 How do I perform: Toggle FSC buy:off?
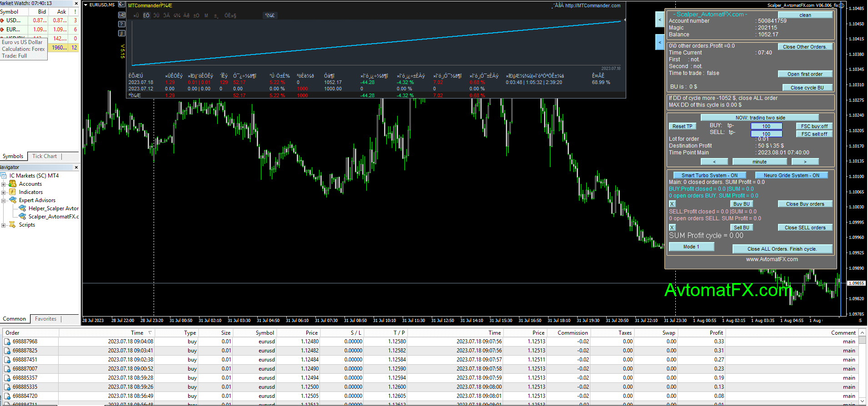point(814,126)
